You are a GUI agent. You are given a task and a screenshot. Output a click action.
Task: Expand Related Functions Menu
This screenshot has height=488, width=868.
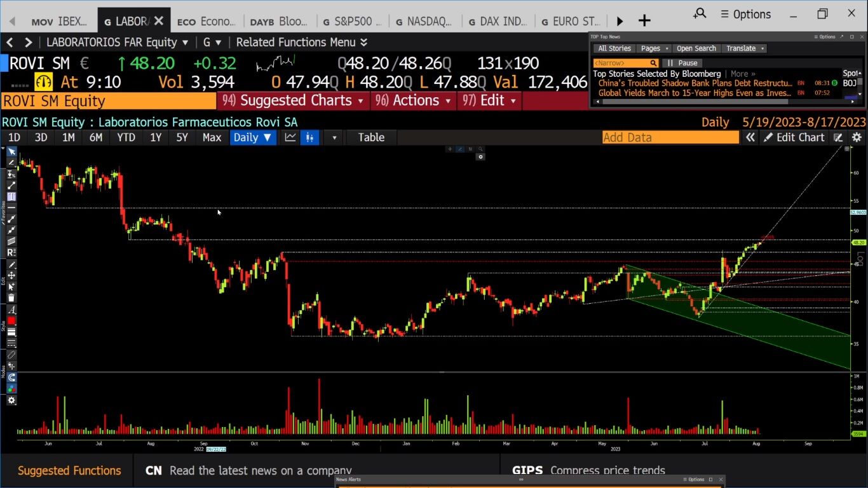[302, 43]
